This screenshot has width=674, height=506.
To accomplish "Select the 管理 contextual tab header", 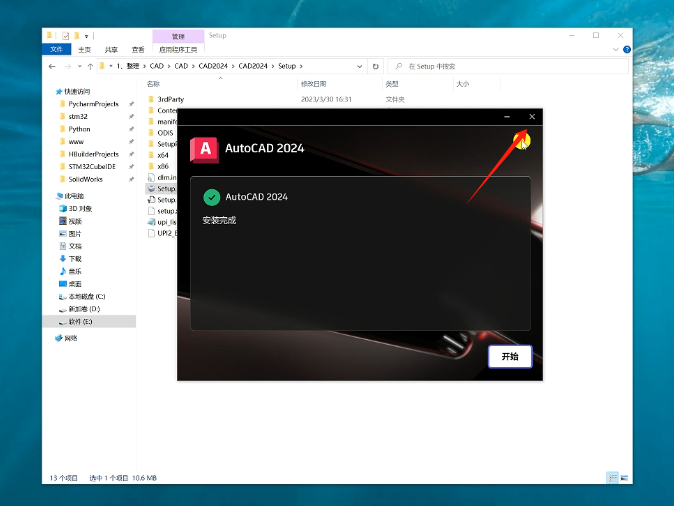I will tap(178, 36).
